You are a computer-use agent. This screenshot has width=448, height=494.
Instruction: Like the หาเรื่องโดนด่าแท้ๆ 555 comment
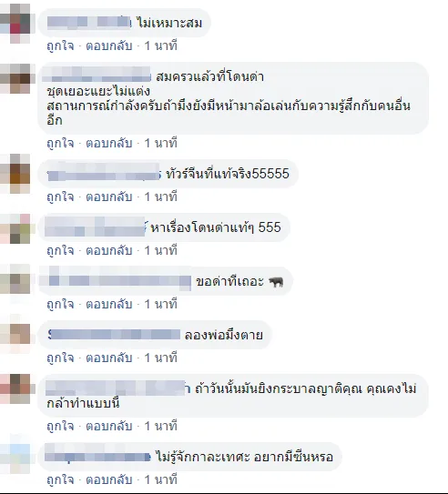[x=60, y=251]
